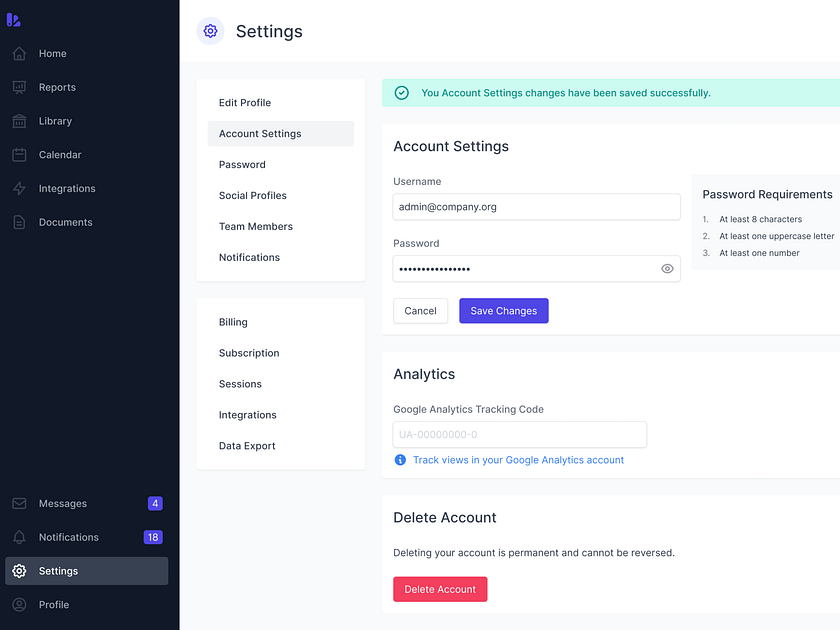The height and width of the screenshot is (630, 840).
Task: Select the Edit Profile settings tab
Action: [x=281, y=103]
